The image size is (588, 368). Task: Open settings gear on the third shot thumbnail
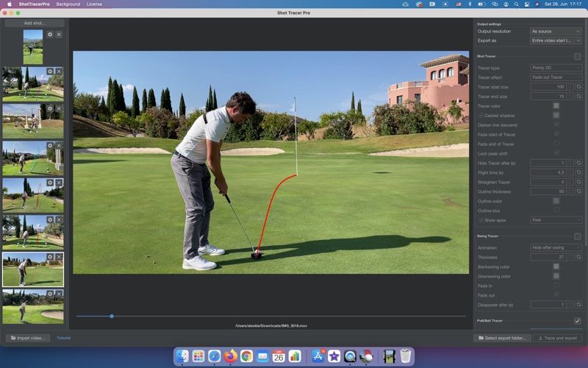(x=50, y=108)
